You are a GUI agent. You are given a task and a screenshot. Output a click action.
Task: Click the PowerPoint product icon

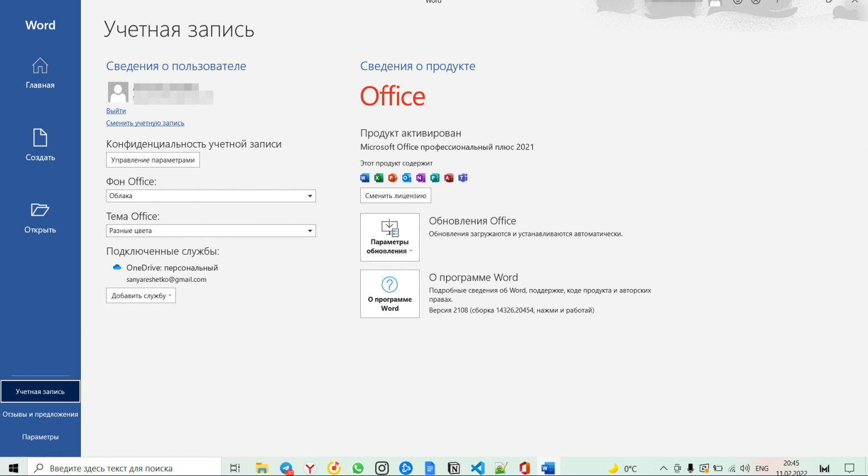point(392,178)
